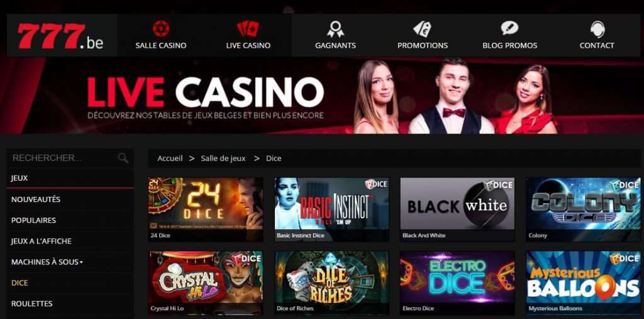Click the Live Casino promotional banner

click(x=322, y=96)
